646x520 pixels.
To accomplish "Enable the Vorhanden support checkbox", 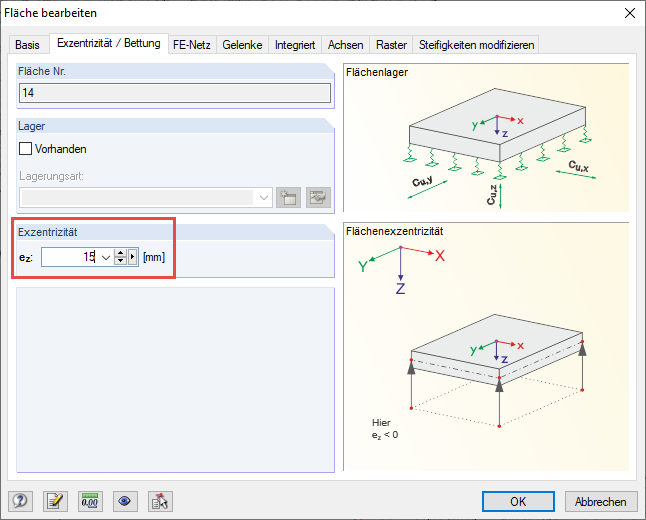I will click(x=26, y=149).
